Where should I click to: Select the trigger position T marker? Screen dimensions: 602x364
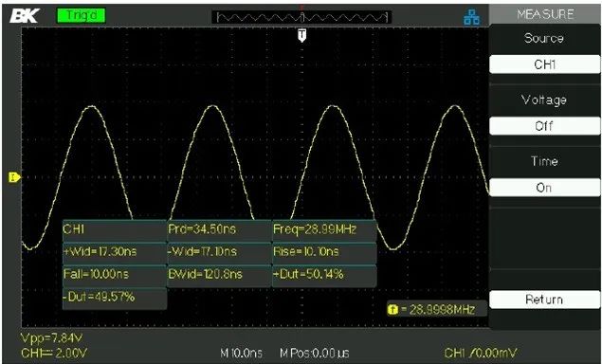(x=302, y=34)
